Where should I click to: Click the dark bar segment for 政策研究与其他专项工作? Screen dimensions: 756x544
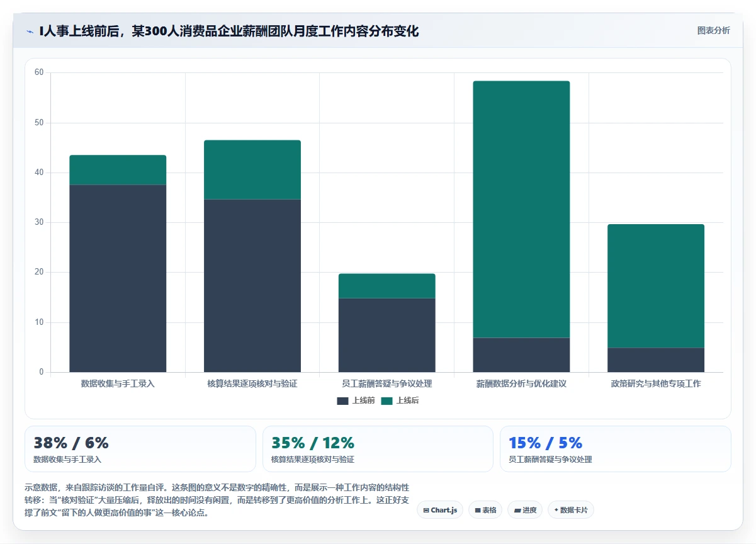pyautogui.click(x=656, y=360)
